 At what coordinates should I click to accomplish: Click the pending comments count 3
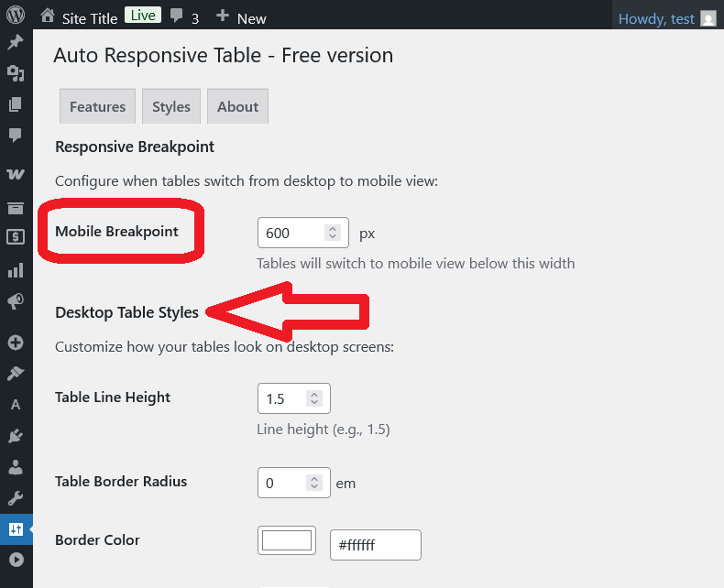195,19
